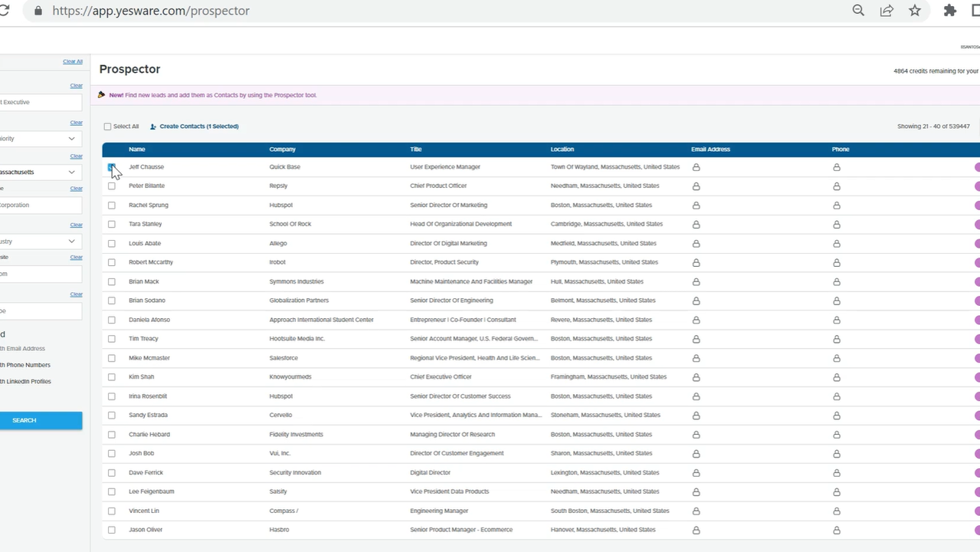The image size is (980, 552).
Task: Open the industry filter dropdown
Action: 40,242
